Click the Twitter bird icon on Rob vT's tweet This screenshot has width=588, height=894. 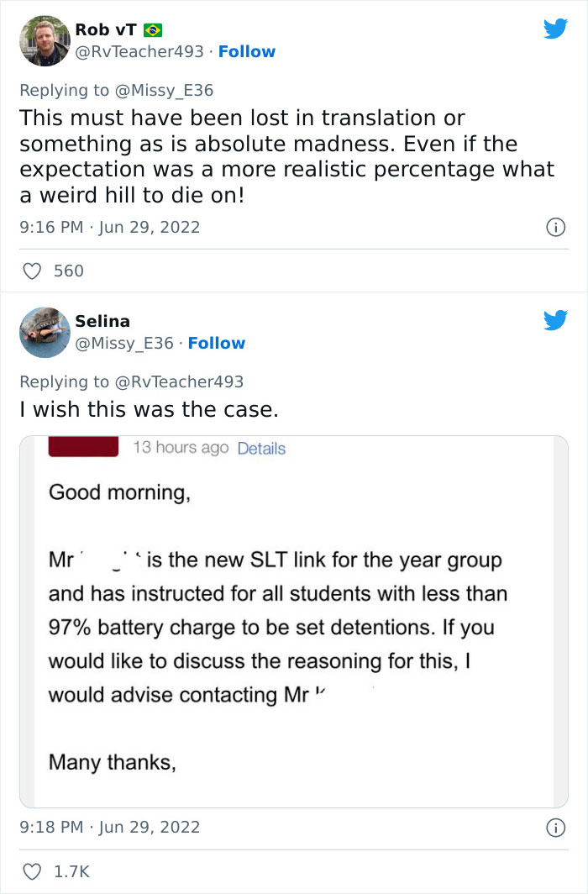555,29
